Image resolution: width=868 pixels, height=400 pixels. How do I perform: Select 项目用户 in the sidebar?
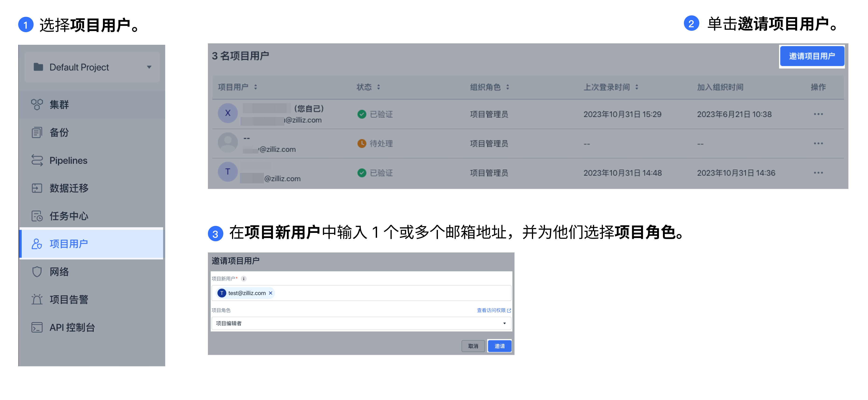tap(92, 244)
